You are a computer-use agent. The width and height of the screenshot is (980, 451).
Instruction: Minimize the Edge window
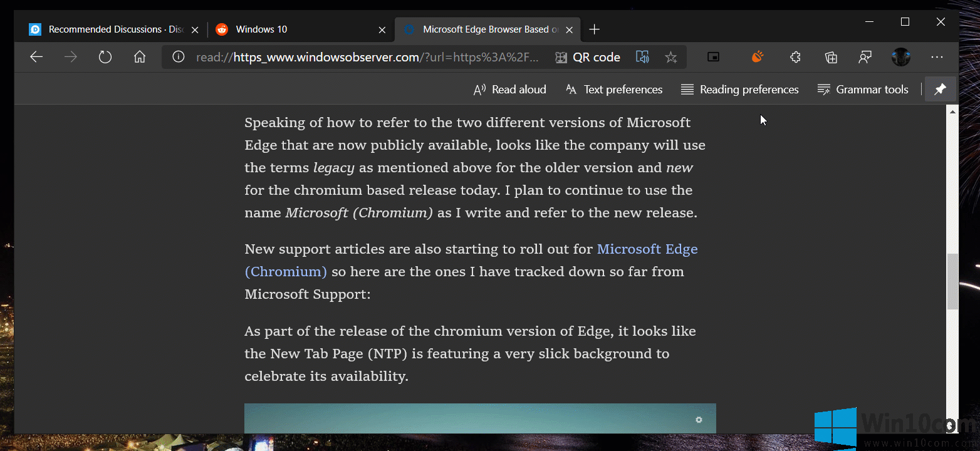(869, 22)
